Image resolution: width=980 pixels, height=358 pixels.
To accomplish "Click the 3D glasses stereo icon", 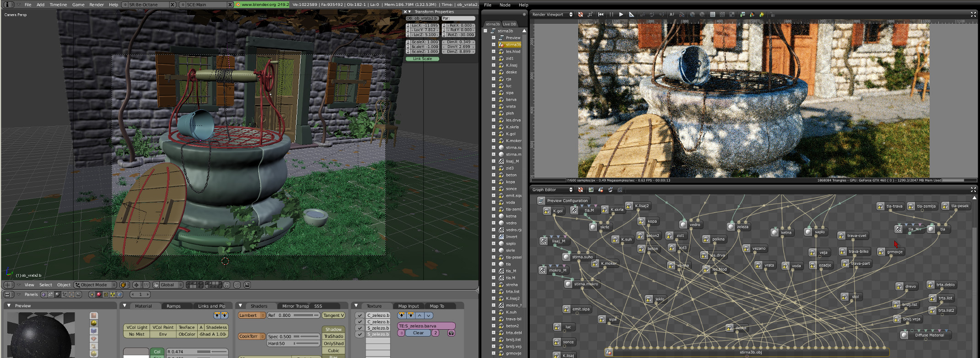I will [682, 15].
